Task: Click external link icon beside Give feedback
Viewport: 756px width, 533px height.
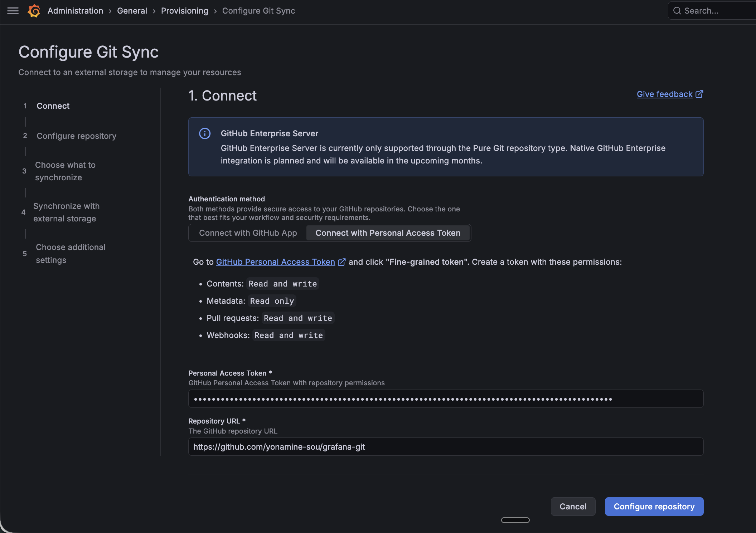Action: coord(699,94)
